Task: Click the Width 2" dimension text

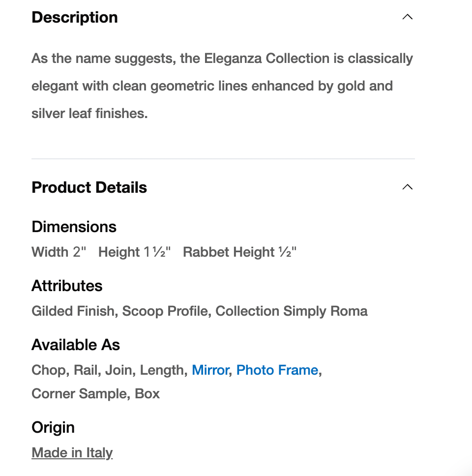Action: pos(59,252)
